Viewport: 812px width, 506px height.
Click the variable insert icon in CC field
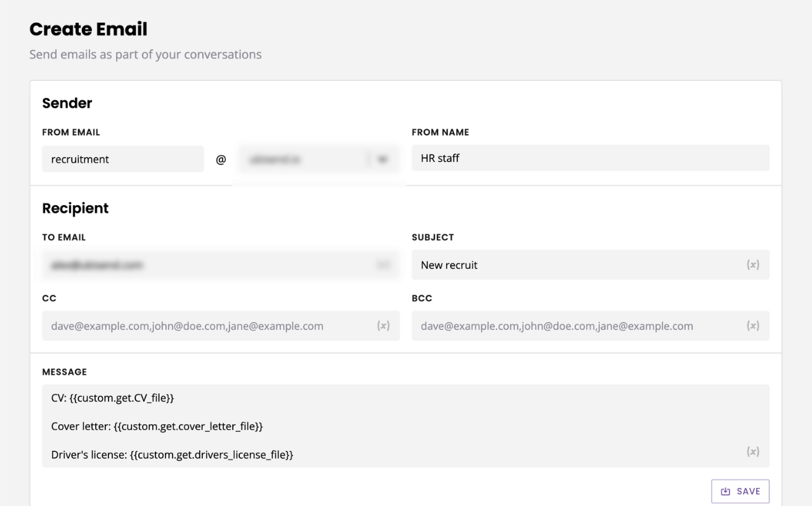click(x=383, y=326)
